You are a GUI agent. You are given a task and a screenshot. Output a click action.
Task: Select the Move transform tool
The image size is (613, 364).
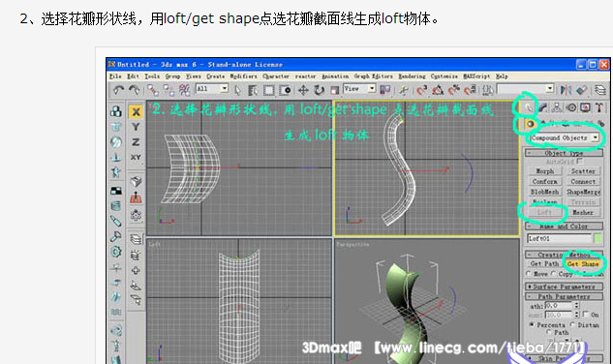tap(303, 91)
